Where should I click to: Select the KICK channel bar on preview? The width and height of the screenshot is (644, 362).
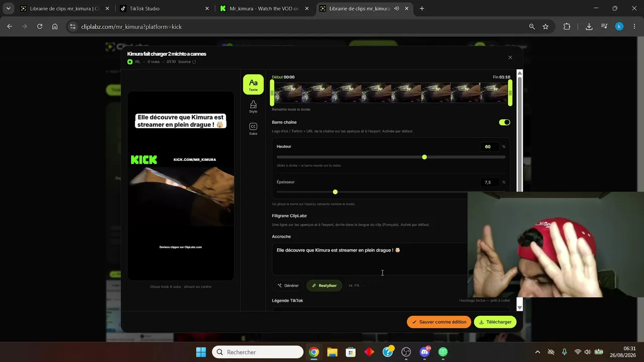coord(181,159)
